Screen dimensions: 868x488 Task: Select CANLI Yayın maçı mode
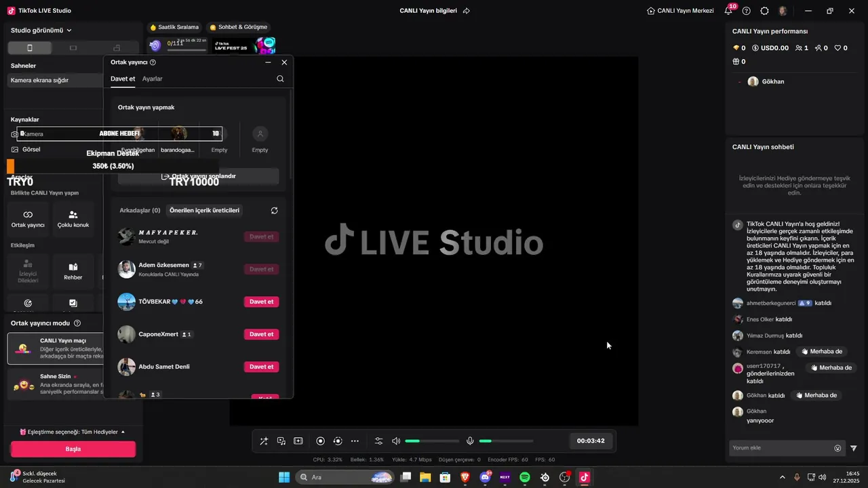tap(56, 348)
